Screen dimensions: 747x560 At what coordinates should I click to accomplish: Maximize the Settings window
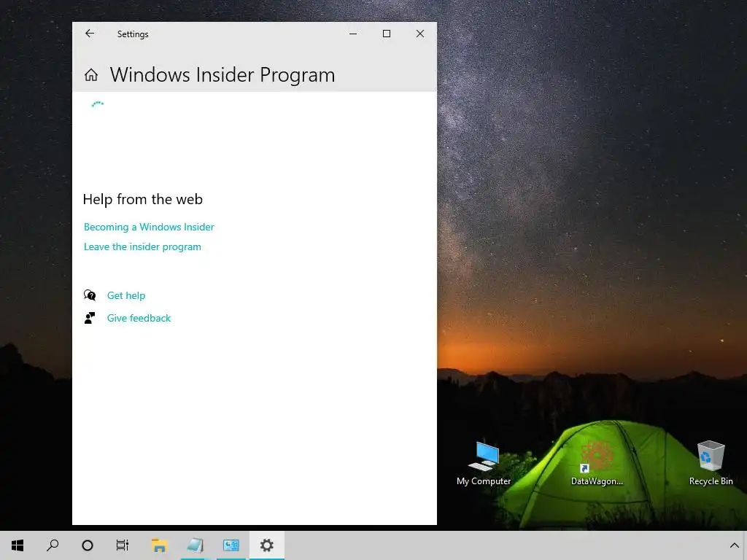click(x=387, y=34)
